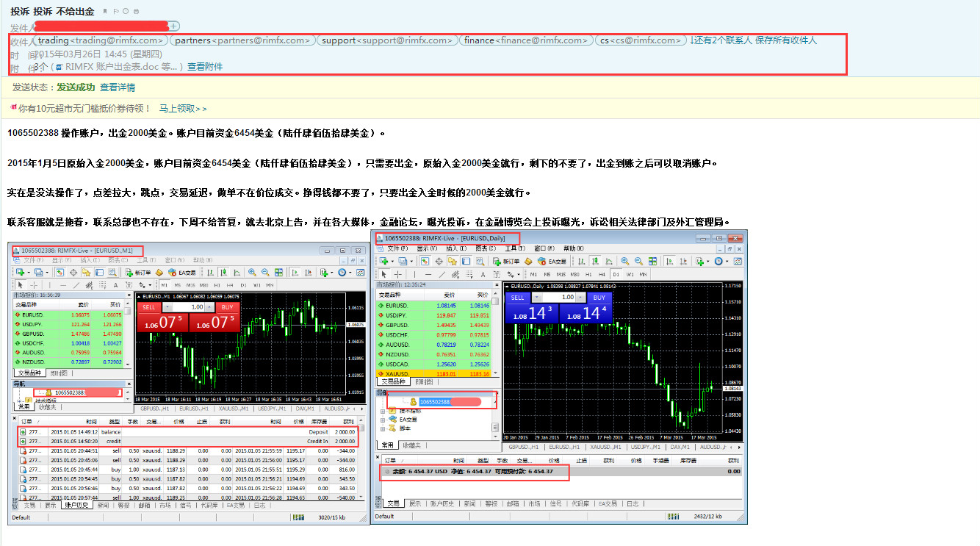Click the 查看附件 link
This screenshot has height=546, width=980.
tap(205, 67)
